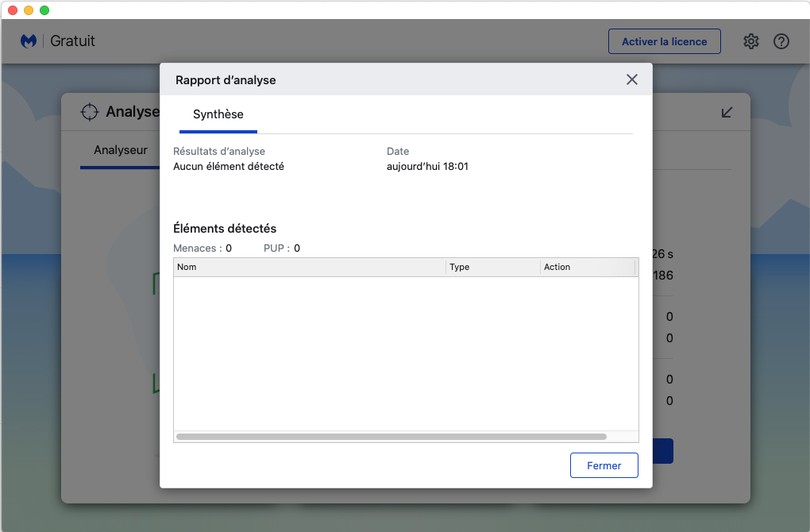This screenshot has width=810, height=532.
Task: Click the Gratuit edition label
Action: [x=73, y=41]
